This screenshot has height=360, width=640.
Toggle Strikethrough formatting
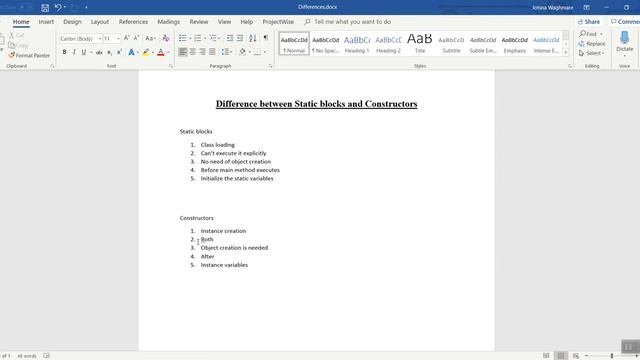pos(99,52)
